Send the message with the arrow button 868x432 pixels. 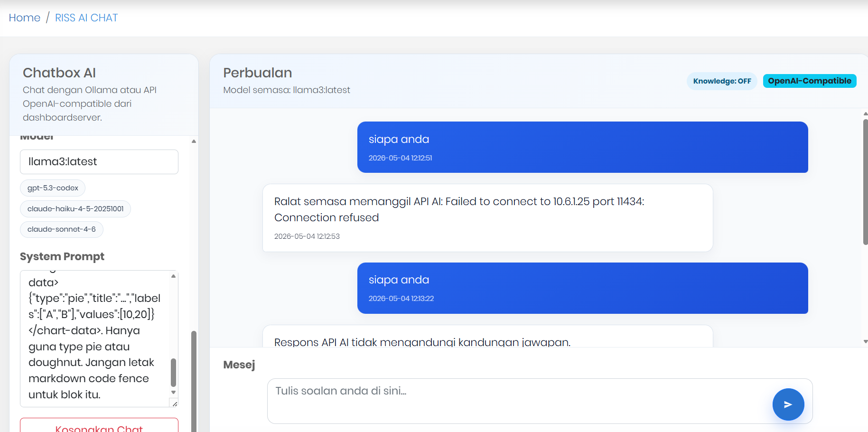pyautogui.click(x=788, y=404)
